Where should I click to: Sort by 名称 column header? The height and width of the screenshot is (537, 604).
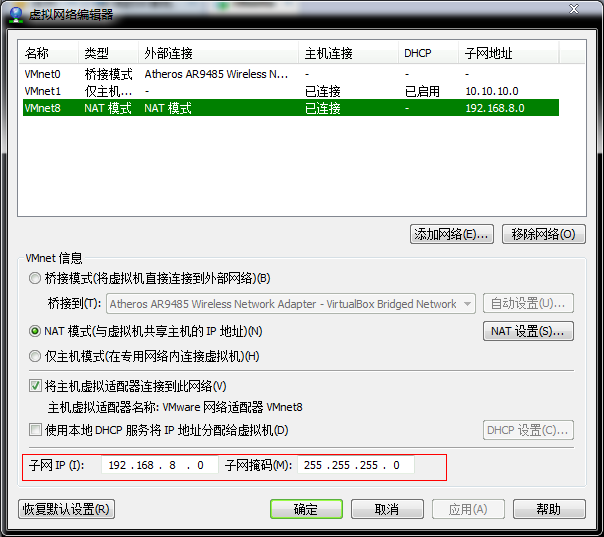[x=49, y=53]
